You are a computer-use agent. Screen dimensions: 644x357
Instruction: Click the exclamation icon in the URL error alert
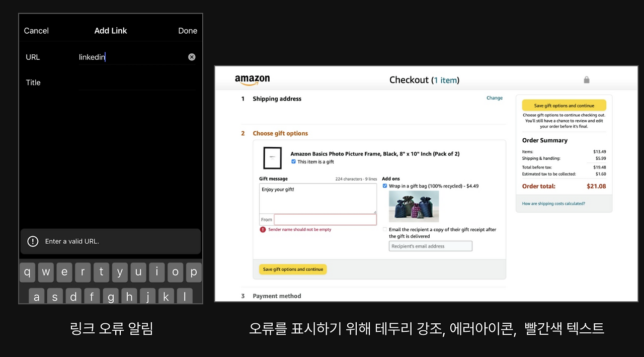tap(33, 241)
